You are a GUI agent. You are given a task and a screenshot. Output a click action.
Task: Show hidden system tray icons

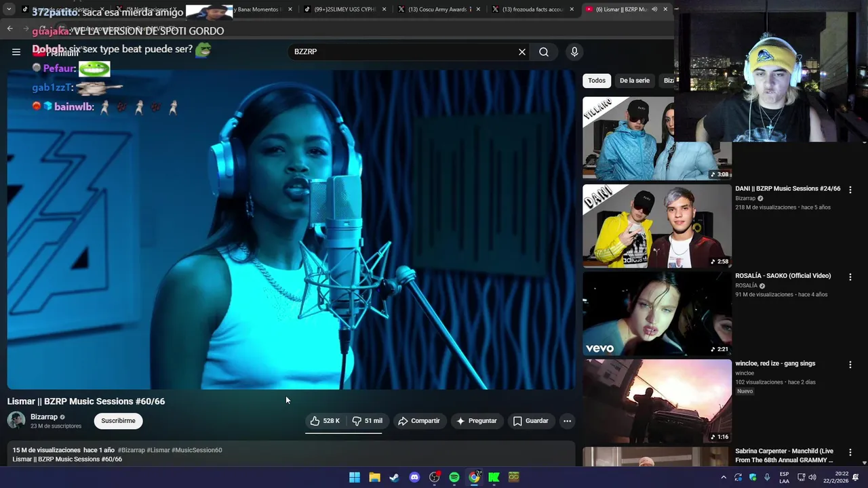pos(724,477)
